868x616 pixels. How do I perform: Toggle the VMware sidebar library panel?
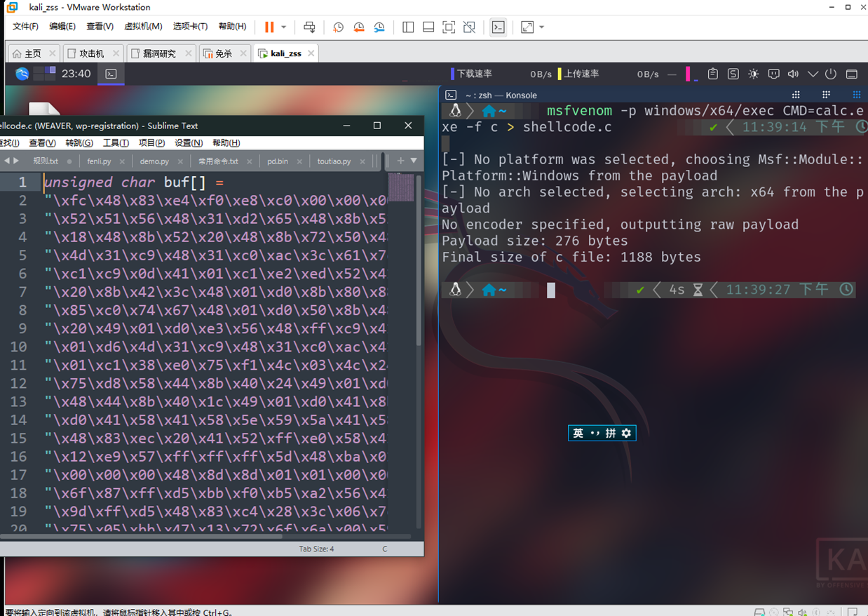(408, 27)
